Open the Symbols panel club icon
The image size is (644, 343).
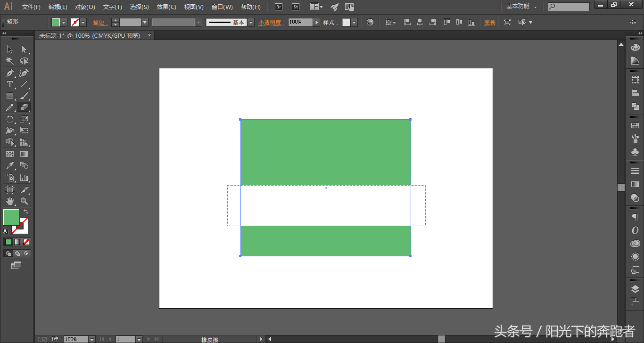tap(635, 152)
